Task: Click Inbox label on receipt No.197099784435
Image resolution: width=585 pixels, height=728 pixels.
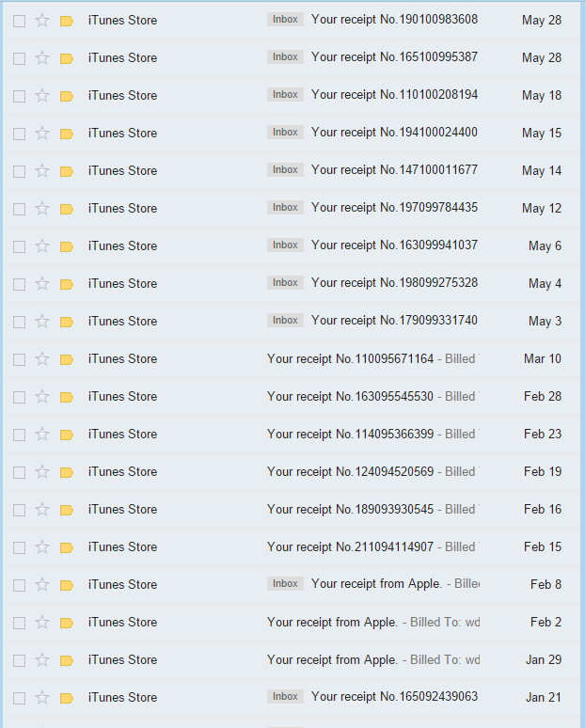Action: tap(285, 207)
